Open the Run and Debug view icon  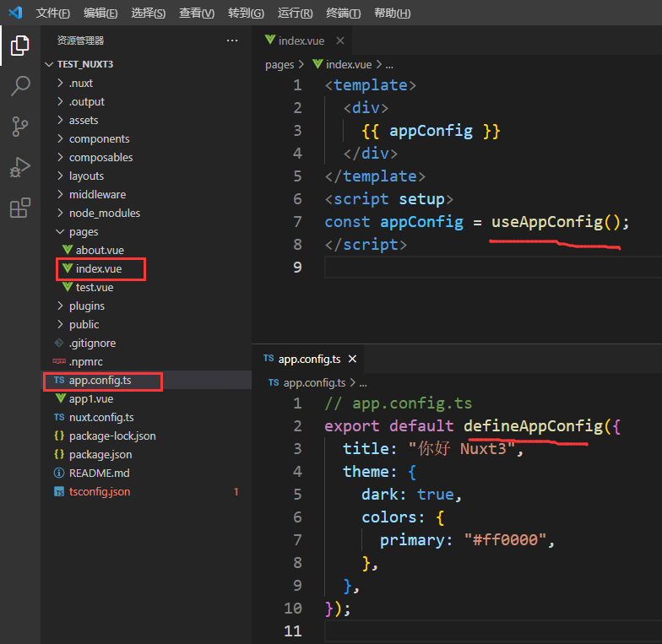tap(20, 167)
